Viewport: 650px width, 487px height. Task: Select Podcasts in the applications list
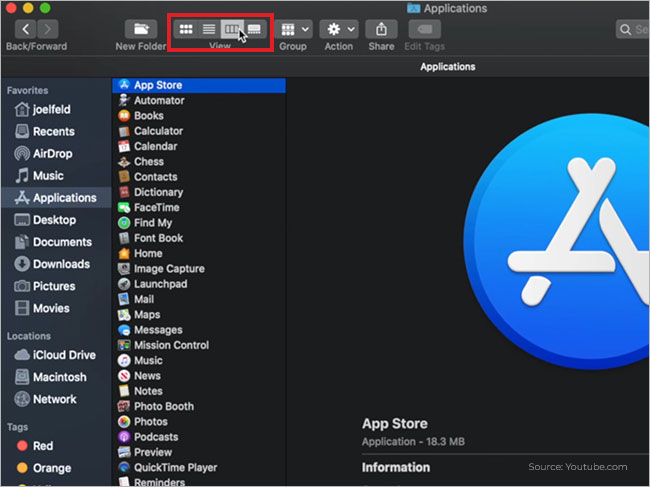point(199,437)
